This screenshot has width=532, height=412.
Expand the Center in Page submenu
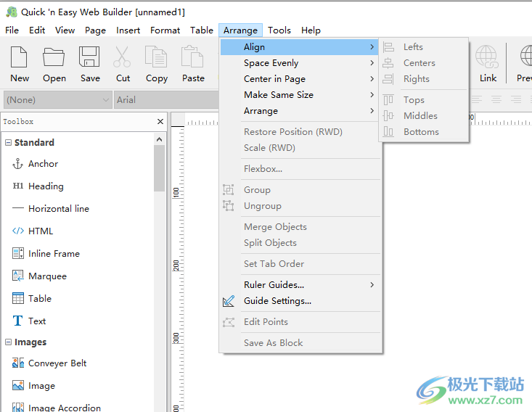[x=300, y=78]
